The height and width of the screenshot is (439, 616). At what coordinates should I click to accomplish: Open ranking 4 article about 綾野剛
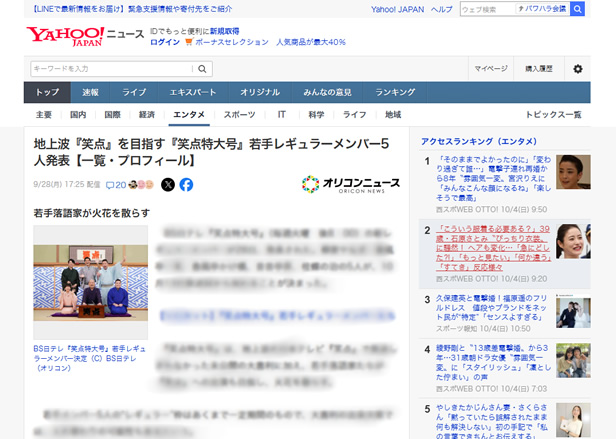(x=494, y=362)
